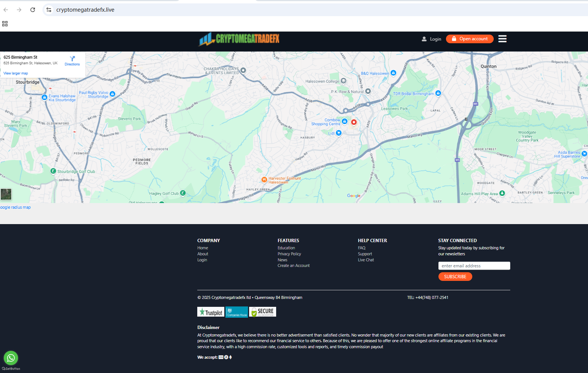Open View larger map link

pyautogui.click(x=16, y=73)
